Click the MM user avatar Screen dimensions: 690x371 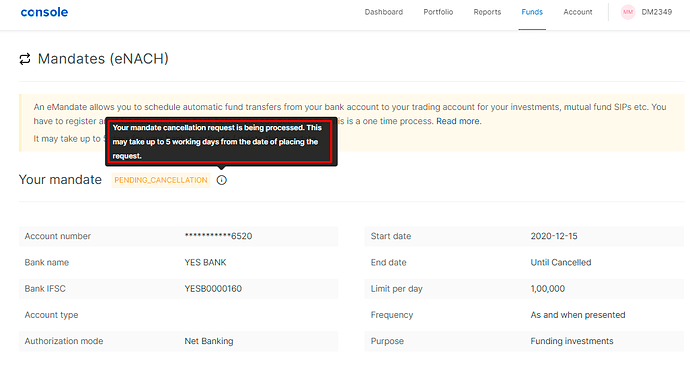click(628, 12)
